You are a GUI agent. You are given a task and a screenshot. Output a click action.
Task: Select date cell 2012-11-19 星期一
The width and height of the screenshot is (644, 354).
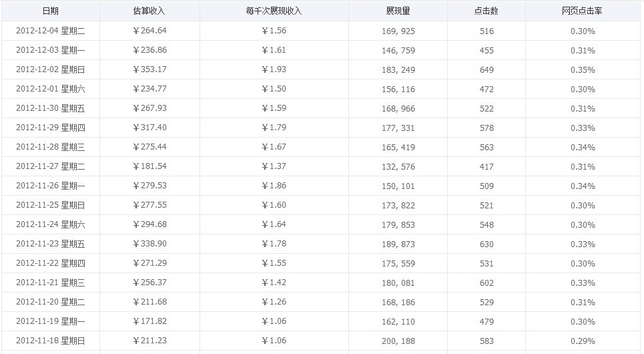(51, 321)
